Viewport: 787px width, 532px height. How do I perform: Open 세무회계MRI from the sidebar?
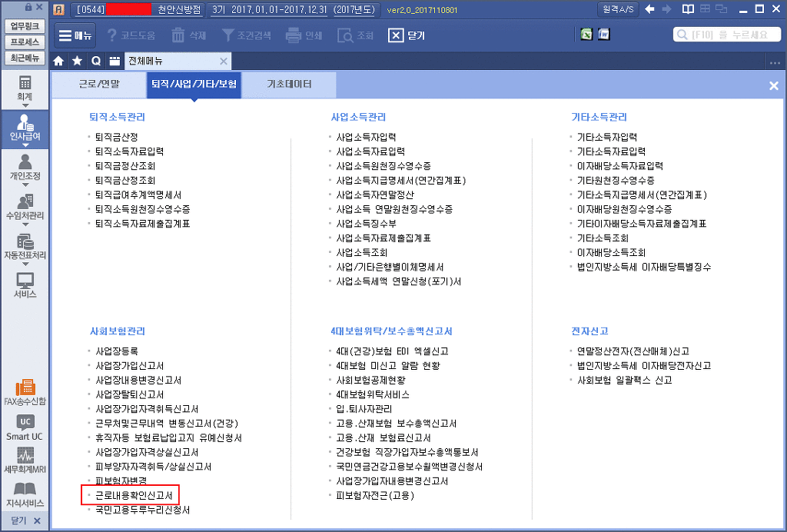(25, 461)
